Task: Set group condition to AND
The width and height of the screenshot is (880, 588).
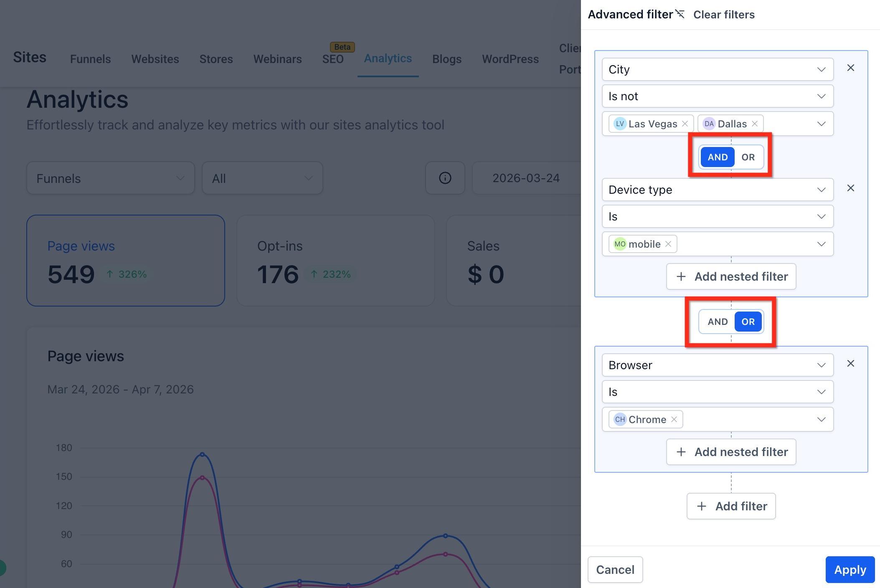Action: 718,322
